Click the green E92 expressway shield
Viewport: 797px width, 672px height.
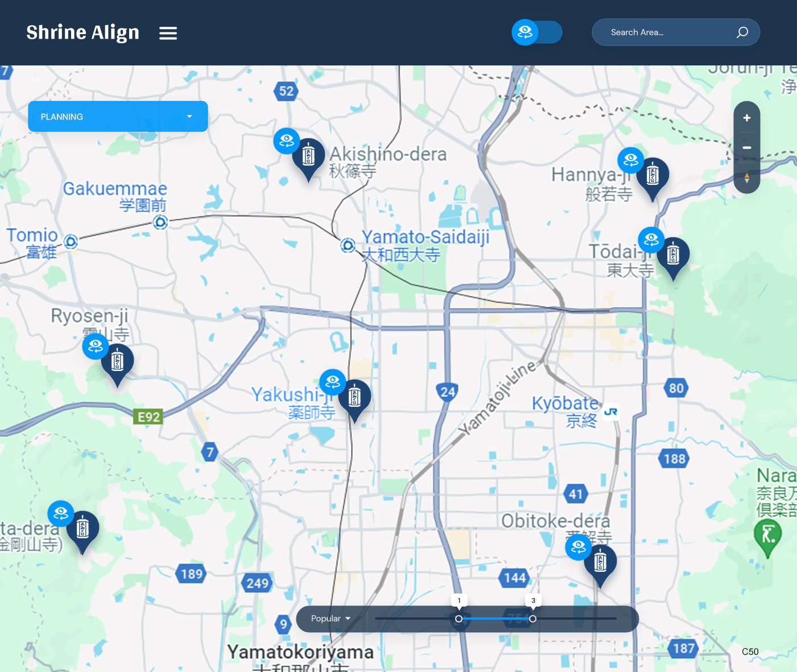point(149,417)
